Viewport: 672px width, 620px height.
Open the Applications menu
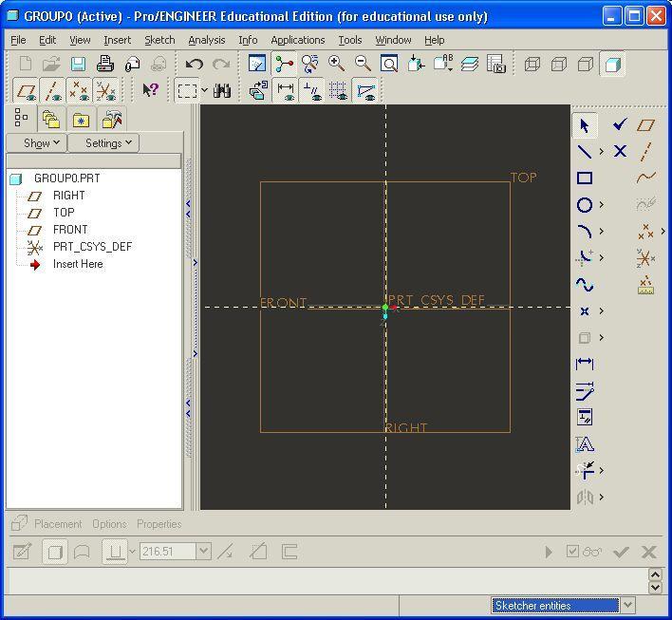click(x=298, y=40)
